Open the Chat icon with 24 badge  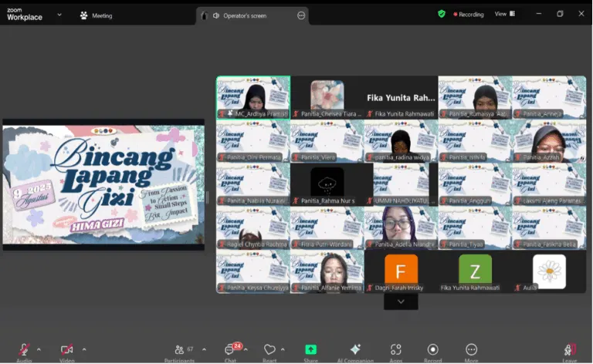(230, 349)
